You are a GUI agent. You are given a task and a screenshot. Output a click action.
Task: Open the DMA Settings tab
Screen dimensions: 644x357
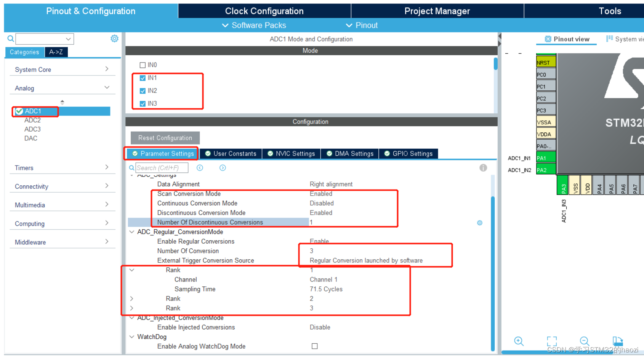click(x=350, y=154)
